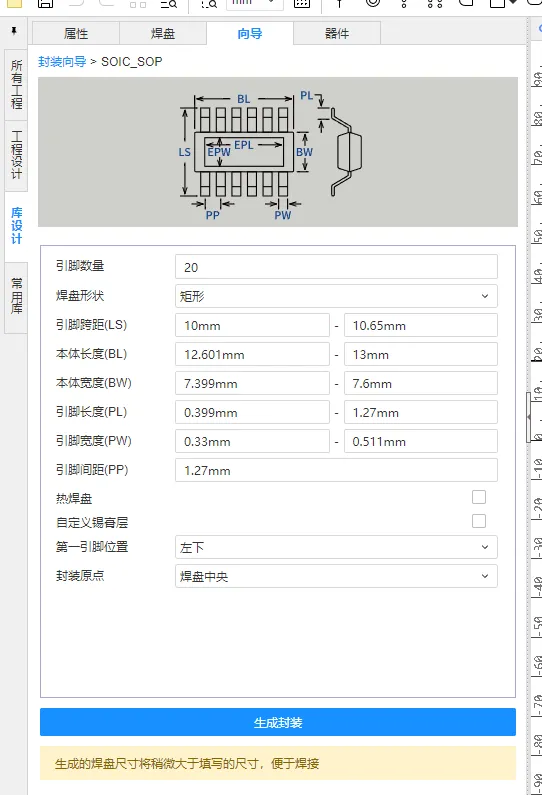Select the 工程设计 side tab
The image size is (542, 795).
click(x=16, y=155)
